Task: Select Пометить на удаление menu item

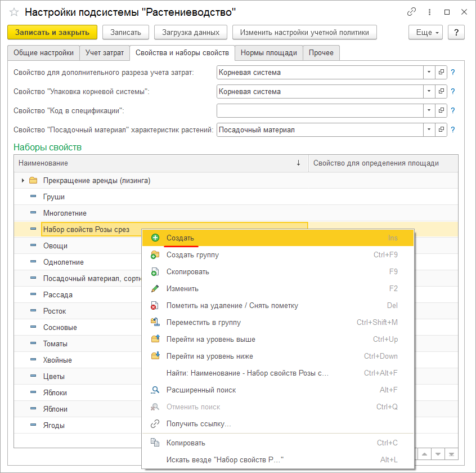Action: coord(232,305)
